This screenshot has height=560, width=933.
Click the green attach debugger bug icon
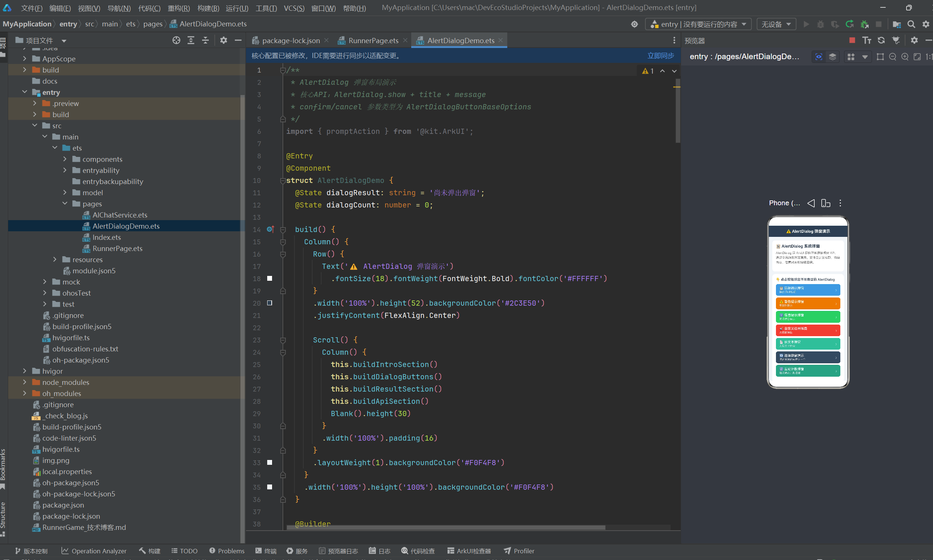coord(864,24)
